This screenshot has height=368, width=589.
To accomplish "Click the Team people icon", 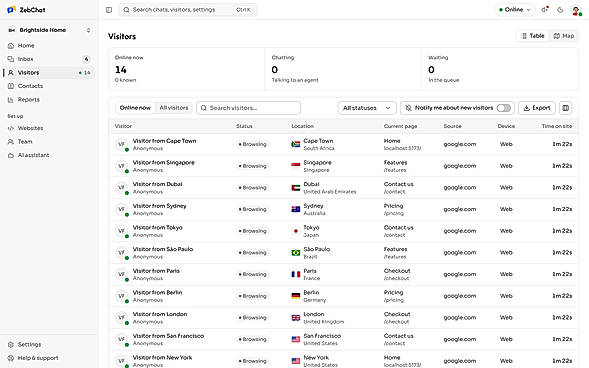I will tap(11, 142).
